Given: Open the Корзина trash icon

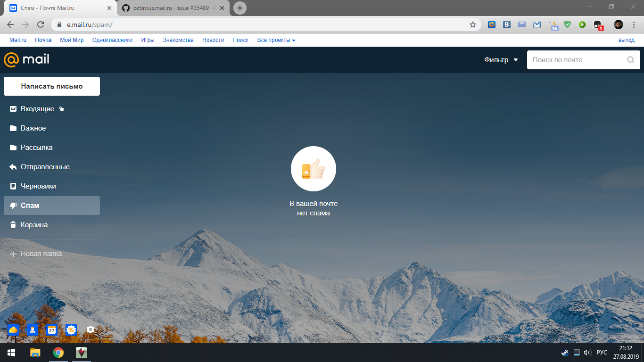Looking at the screenshot, I should [x=13, y=224].
